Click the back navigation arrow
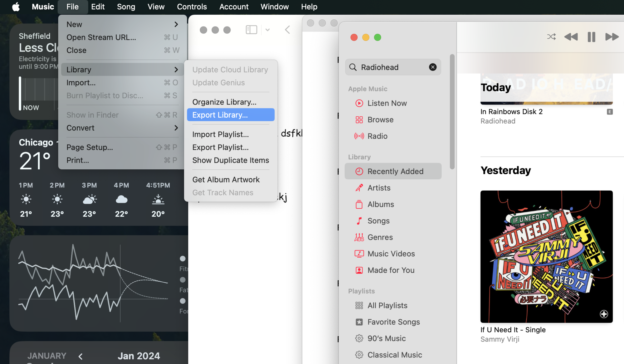The image size is (624, 364). click(287, 29)
